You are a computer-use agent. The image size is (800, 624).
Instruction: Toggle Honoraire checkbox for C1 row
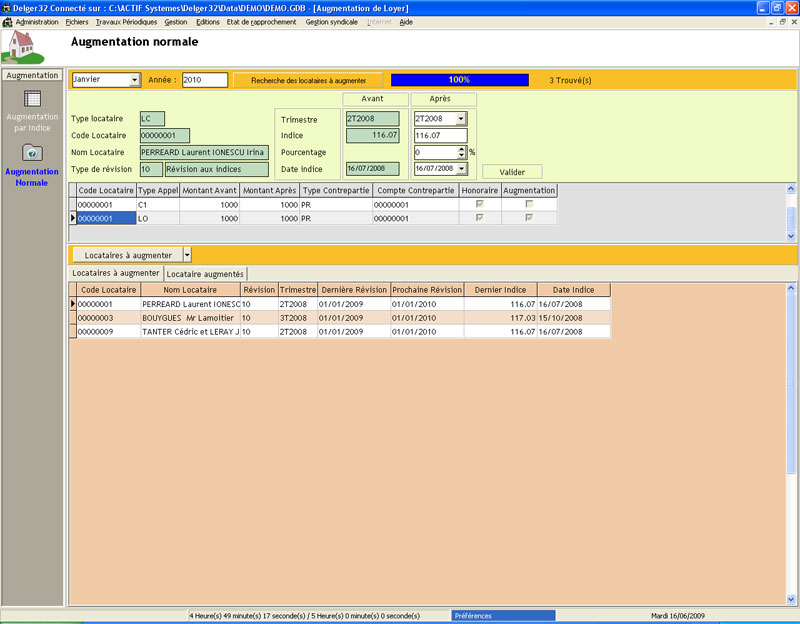click(480, 204)
